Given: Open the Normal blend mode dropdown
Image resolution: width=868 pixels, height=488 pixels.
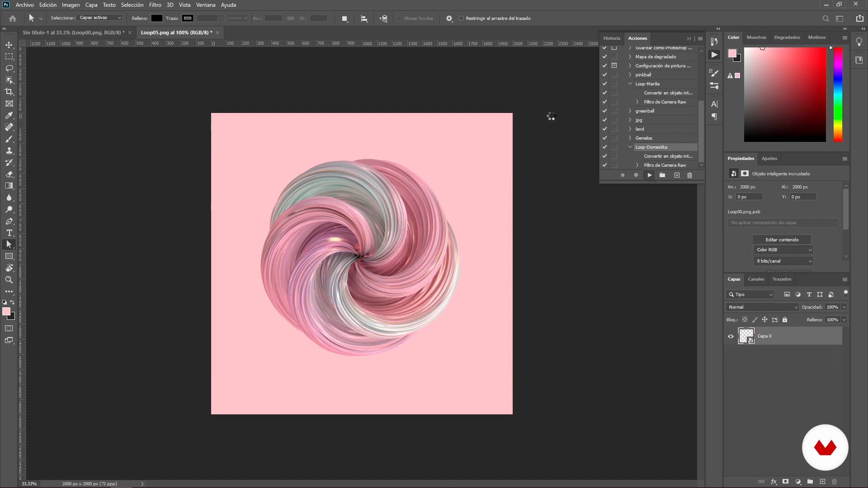Looking at the screenshot, I should click(762, 307).
